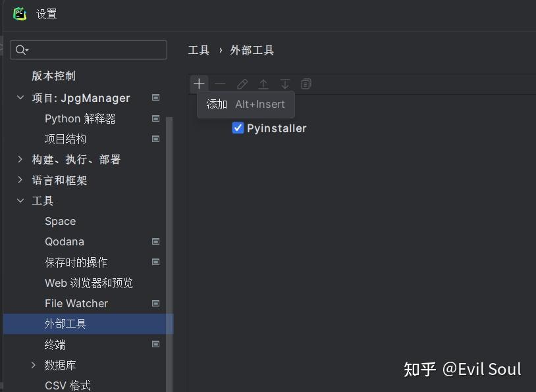
Task: Uncheck the Pyinstaller checkbox
Action: (238, 128)
